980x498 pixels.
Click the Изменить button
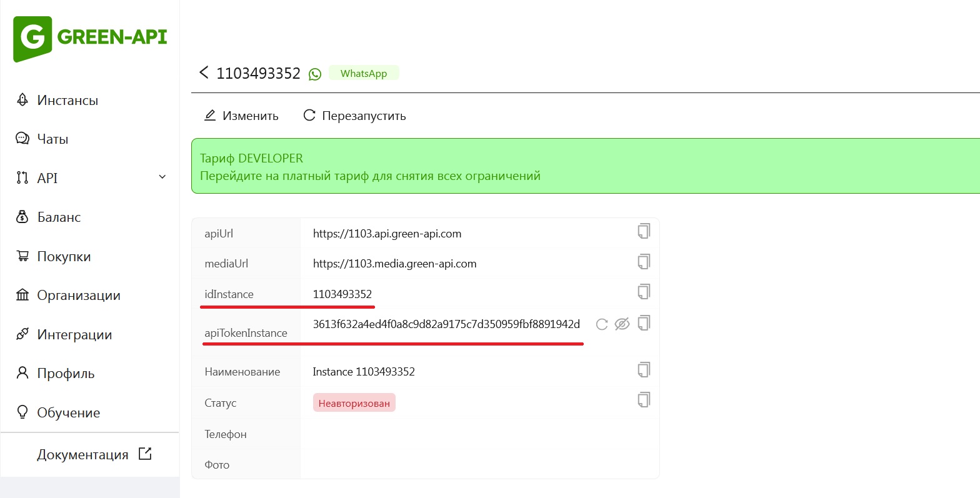click(x=242, y=116)
